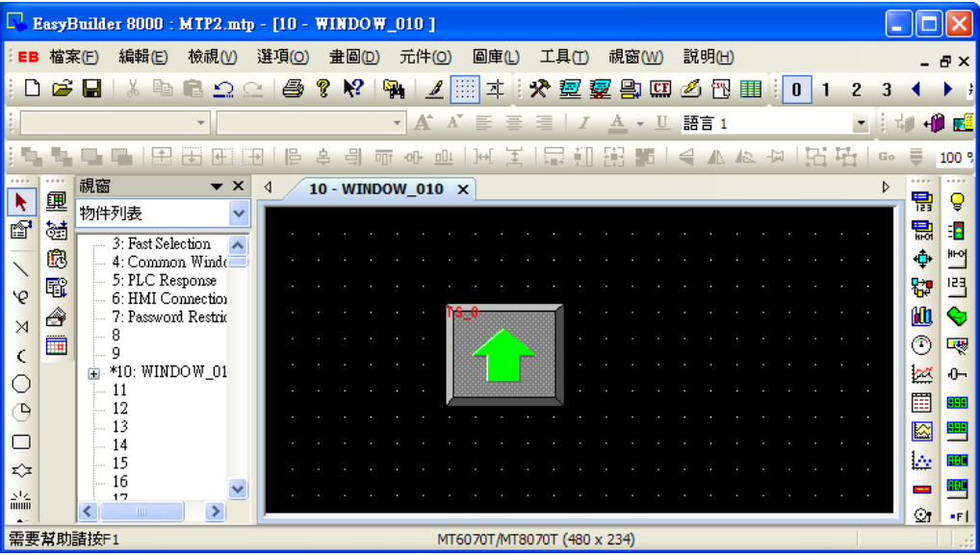Click the binoculars find icon
980x555 pixels.
click(x=394, y=88)
